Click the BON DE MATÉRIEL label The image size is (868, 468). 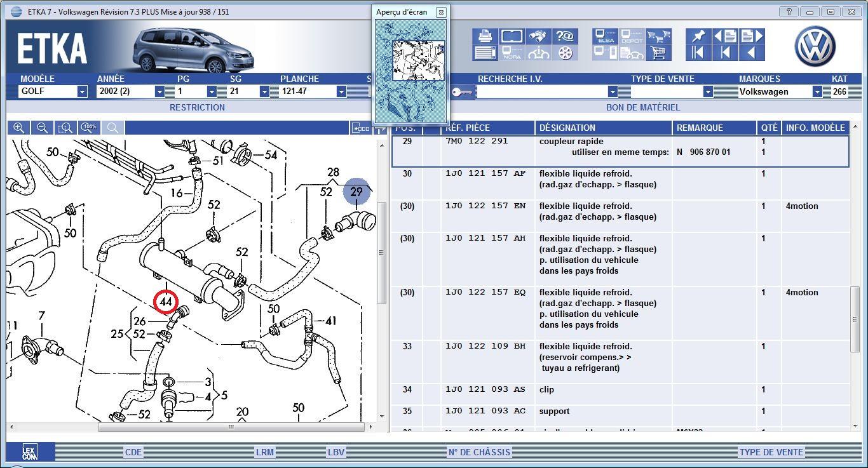tap(642, 107)
